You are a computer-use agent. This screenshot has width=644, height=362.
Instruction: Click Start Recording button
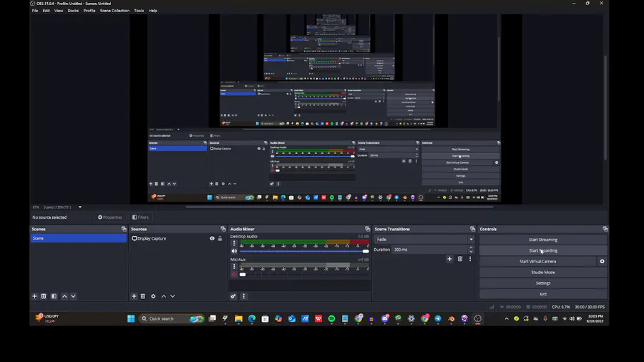[543, 250]
